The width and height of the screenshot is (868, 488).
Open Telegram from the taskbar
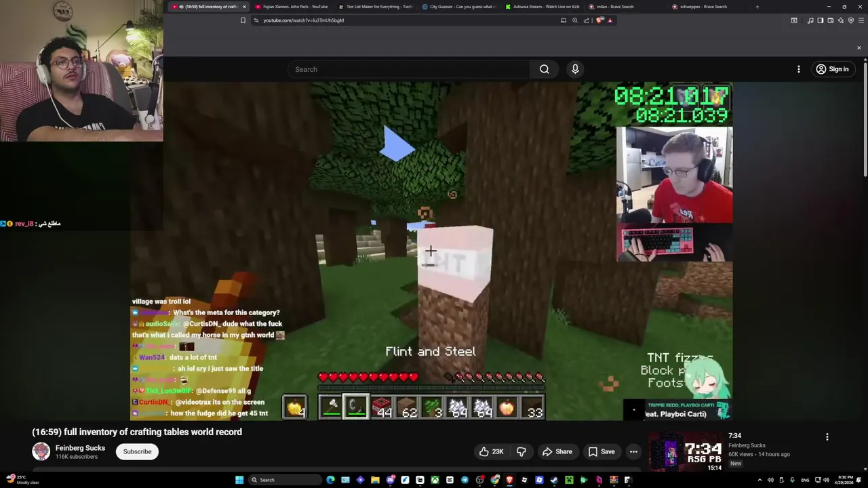pyautogui.click(x=465, y=480)
